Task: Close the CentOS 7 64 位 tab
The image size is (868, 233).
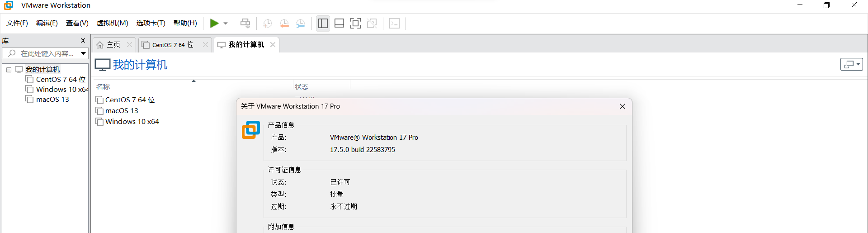Action: [x=206, y=45]
